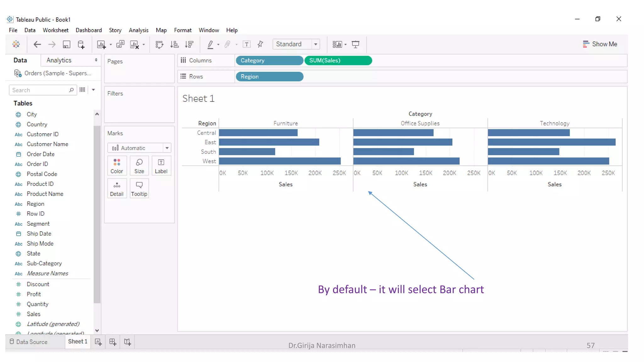This screenshot has width=644, height=362.
Task: Click the New Data Source icon
Action: [x=81, y=44]
